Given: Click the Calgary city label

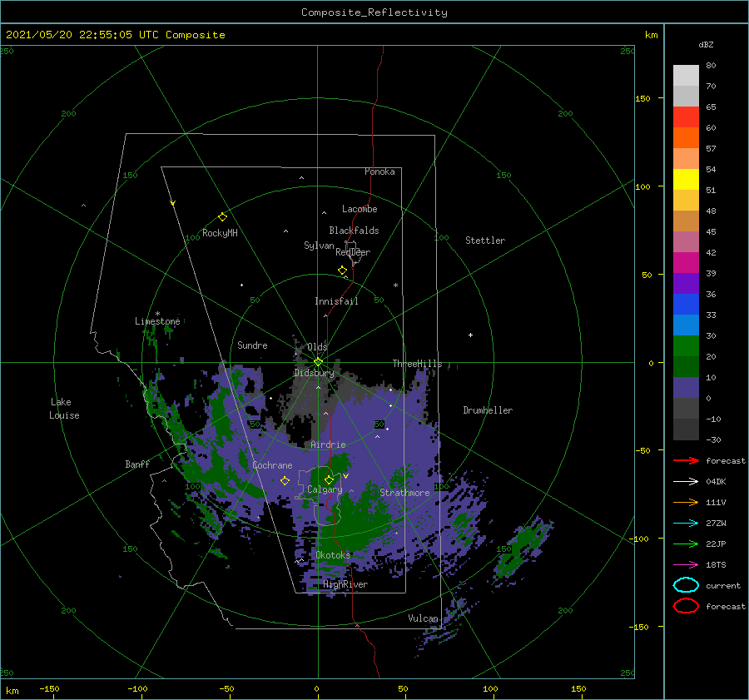Looking at the screenshot, I should tap(325, 489).
